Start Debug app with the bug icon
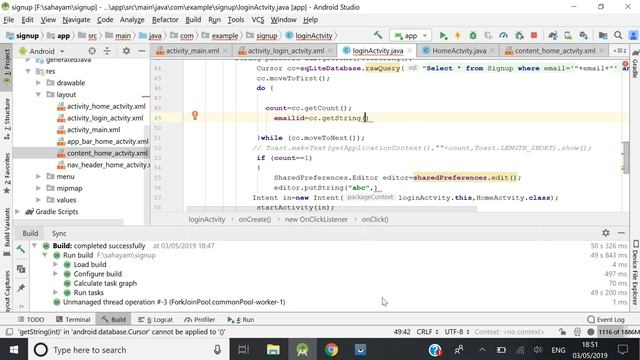Image resolution: width=640 pixels, height=360 pixels. (473, 36)
